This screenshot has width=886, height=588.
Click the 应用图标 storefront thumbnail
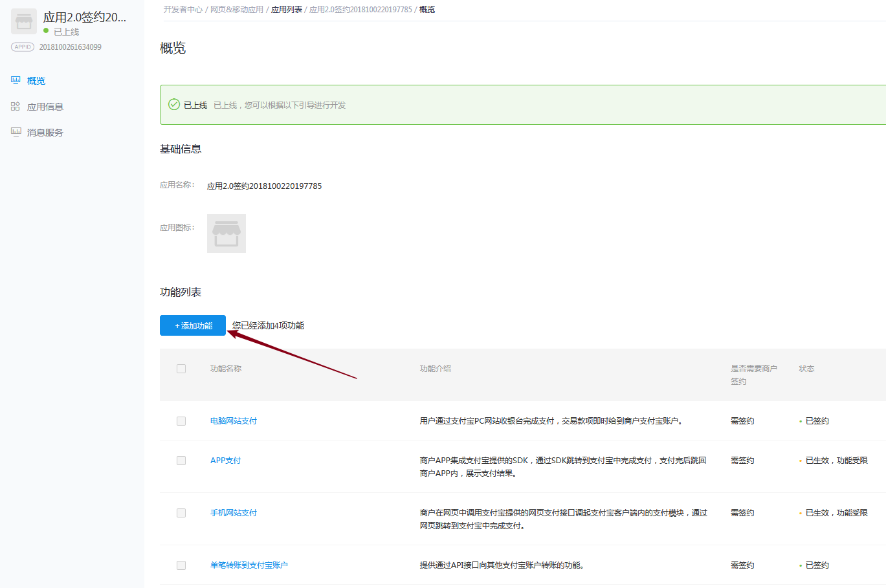coord(227,234)
